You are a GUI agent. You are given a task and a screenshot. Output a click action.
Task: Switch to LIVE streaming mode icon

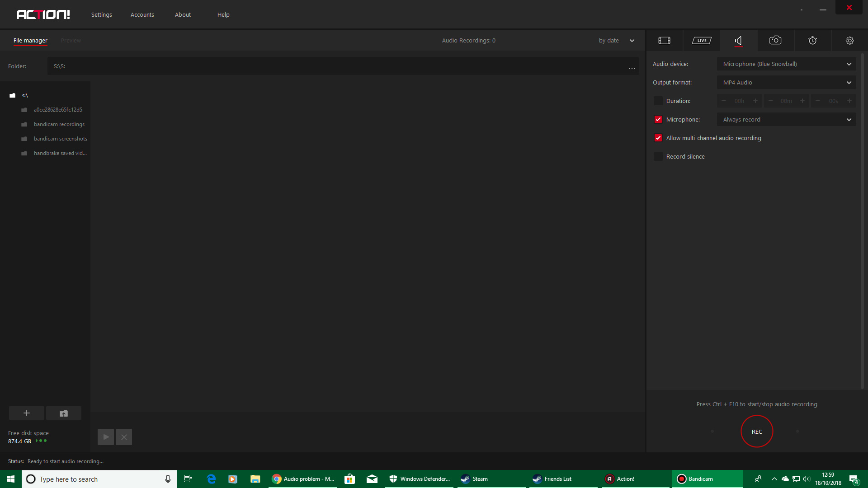tap(702, 41)
